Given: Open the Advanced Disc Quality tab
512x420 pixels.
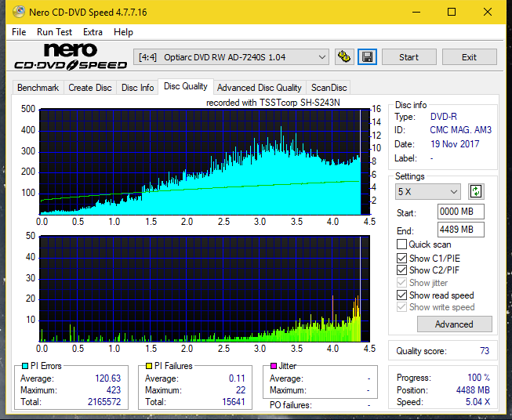Looking at the screenshot, I should coord(260,88).
